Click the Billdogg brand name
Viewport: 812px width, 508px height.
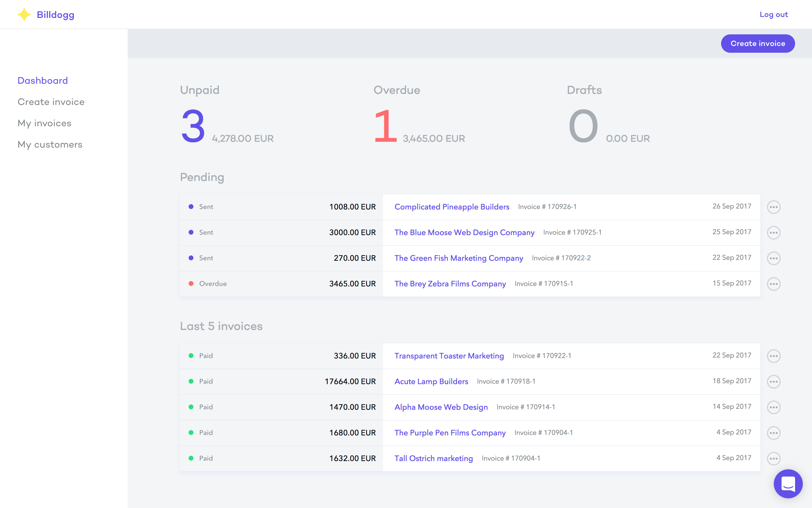pyautogui.click(x=55, y=15)
